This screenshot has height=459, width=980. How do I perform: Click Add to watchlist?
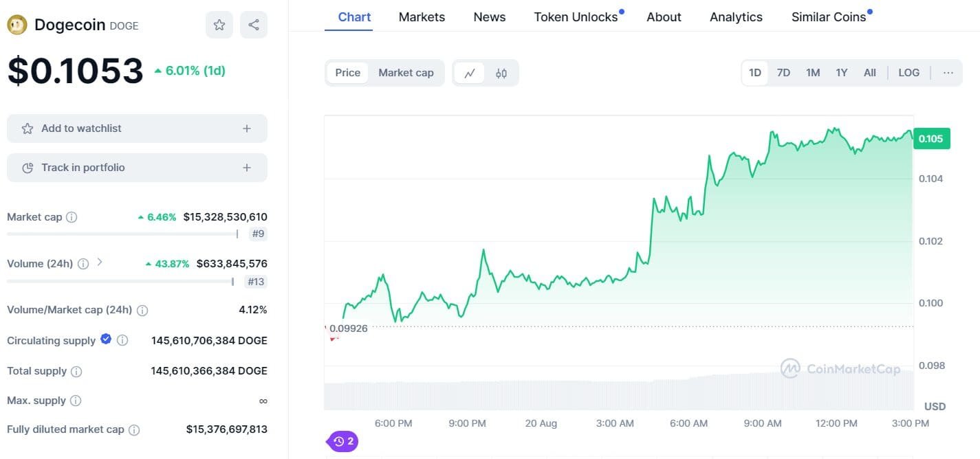click(136, 128)
